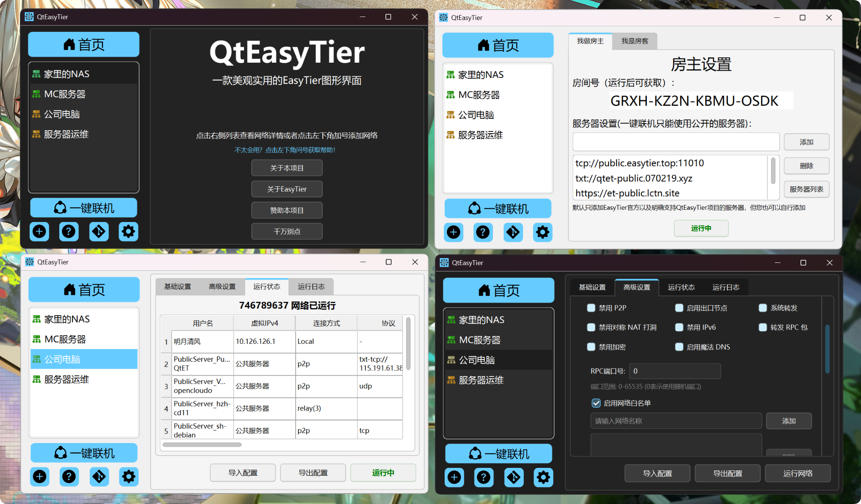Click server list vertical scrollbar in host settings
This screenshot has height=504, width=861.
click(773, 171)
